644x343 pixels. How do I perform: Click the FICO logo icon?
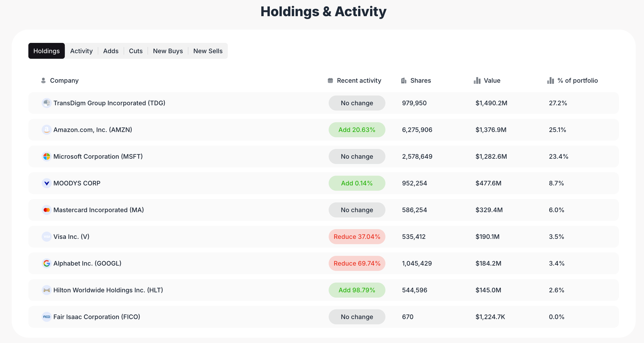pos(47,317)
